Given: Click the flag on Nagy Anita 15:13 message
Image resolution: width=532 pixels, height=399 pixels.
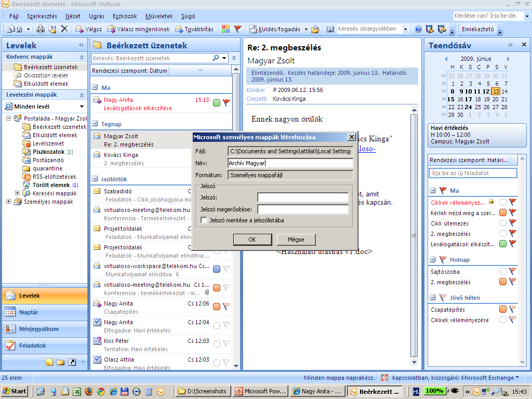Looking at the screenshot, I should tap(227, 102).
